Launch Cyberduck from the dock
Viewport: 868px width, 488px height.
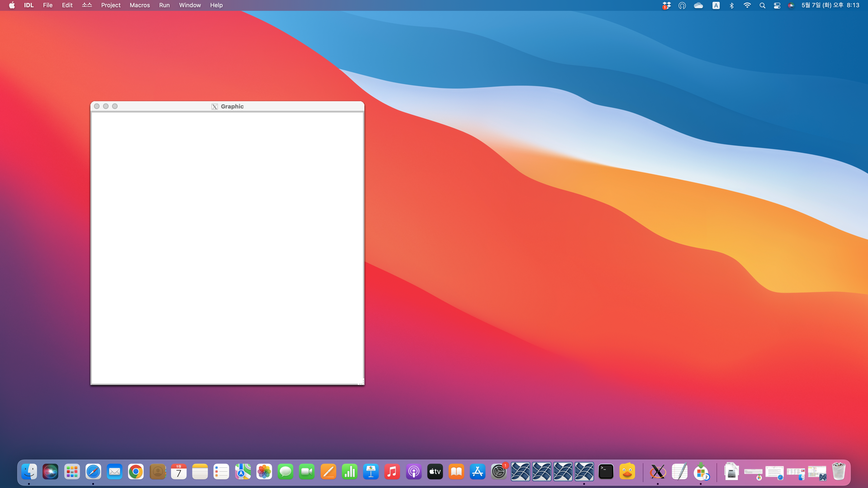[627, 472]
